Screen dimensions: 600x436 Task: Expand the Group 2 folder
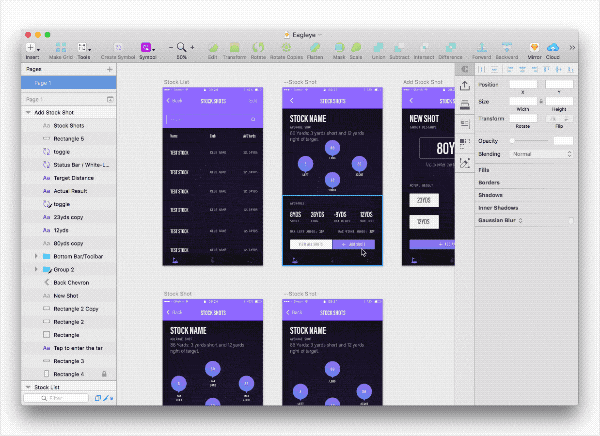36,269
